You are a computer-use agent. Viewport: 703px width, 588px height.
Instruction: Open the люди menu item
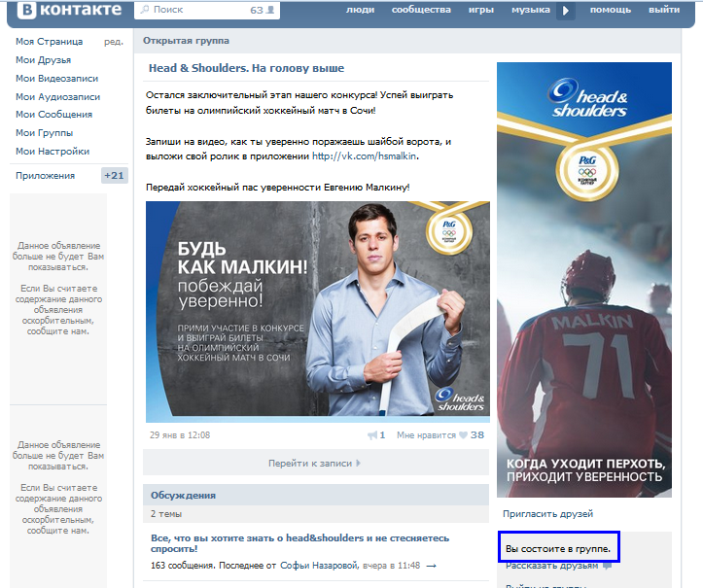(x=360, y=10)
